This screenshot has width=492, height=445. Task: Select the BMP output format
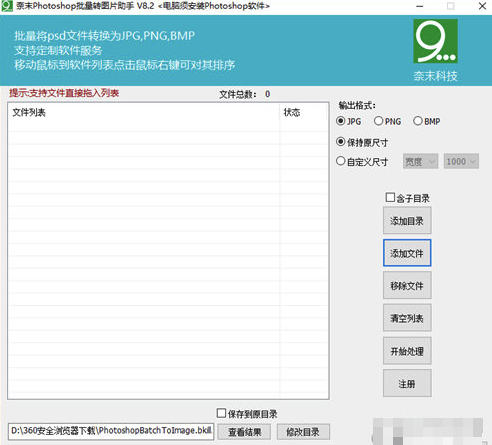click(427, 121)
